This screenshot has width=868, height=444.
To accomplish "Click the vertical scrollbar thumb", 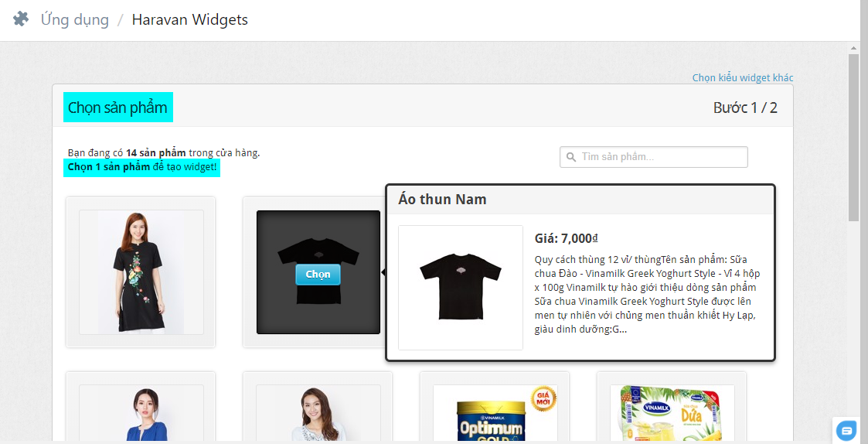I will click(853, 138).
